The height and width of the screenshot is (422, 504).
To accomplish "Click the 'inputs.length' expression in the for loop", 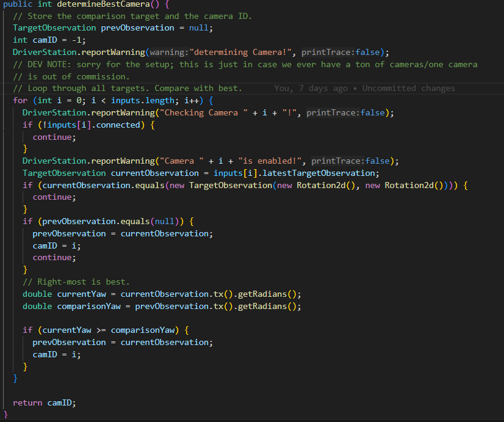I will click(142, 101).
